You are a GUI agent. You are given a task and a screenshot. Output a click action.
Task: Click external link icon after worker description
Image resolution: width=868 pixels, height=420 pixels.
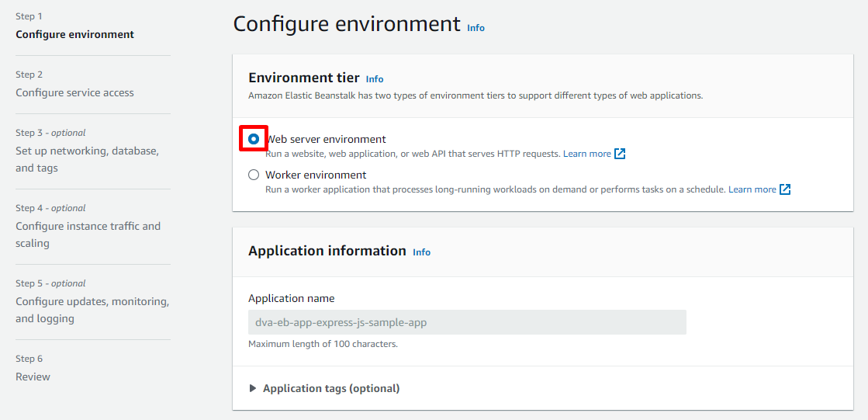785,189
